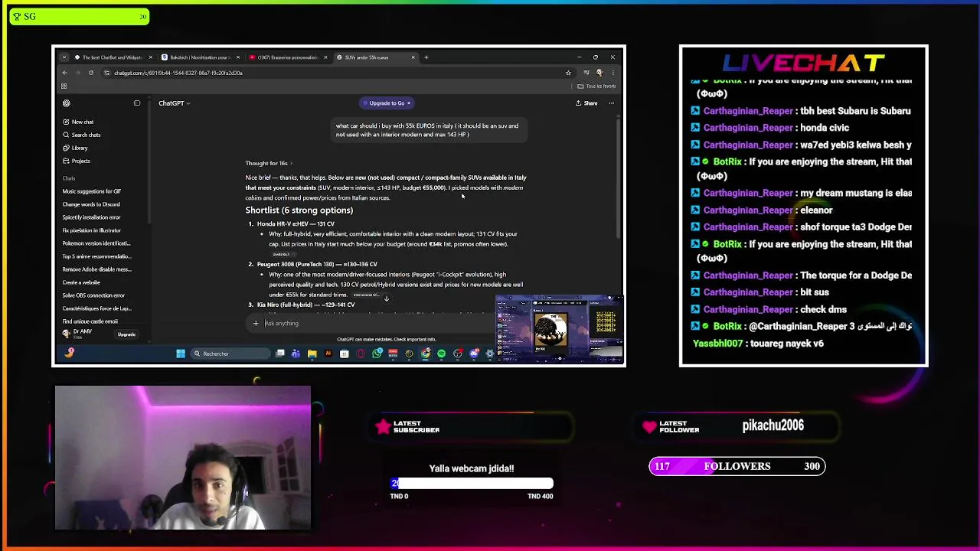Click the ChatGPT logo icon in sidebar
Viewport: 980px width, 551px height.
[x=67, y=103]
